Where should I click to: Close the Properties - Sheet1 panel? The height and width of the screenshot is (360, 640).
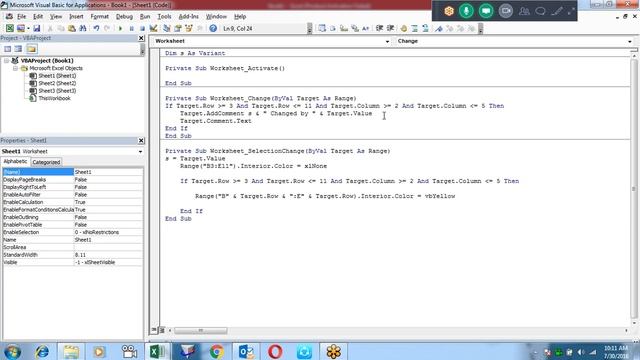click(141, 140)
